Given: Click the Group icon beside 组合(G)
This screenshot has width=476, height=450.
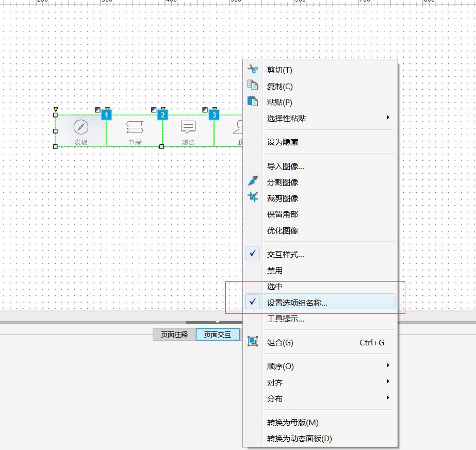Looking at the screenshot, I should pyautogui.click(x=252, y=342).
